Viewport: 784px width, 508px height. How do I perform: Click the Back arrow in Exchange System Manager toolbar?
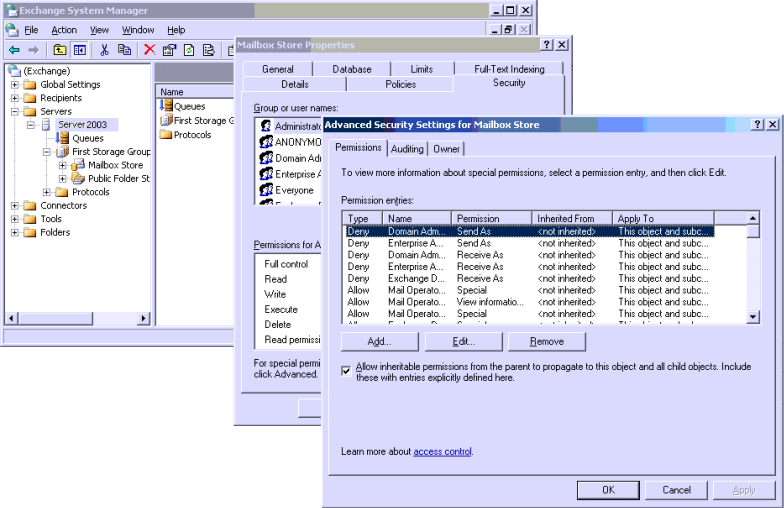pos(14,50)
